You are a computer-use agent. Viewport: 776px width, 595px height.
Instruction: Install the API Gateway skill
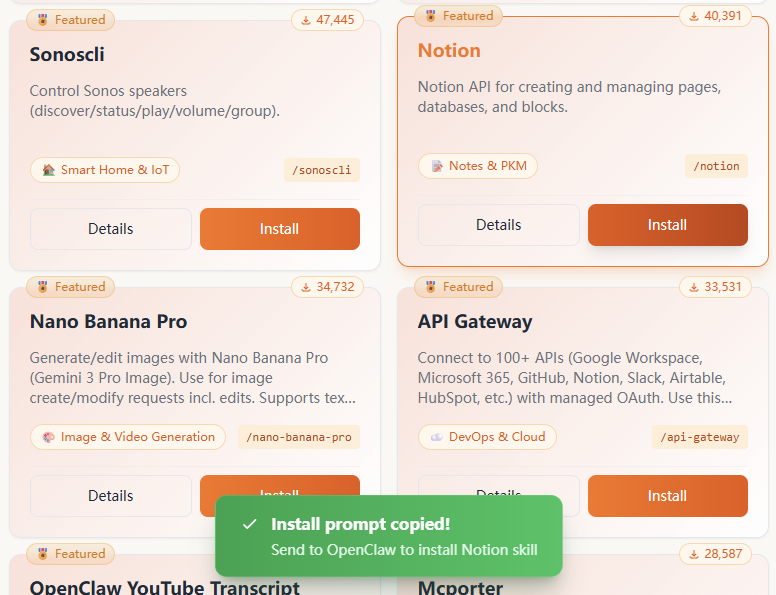pos(668,496)
